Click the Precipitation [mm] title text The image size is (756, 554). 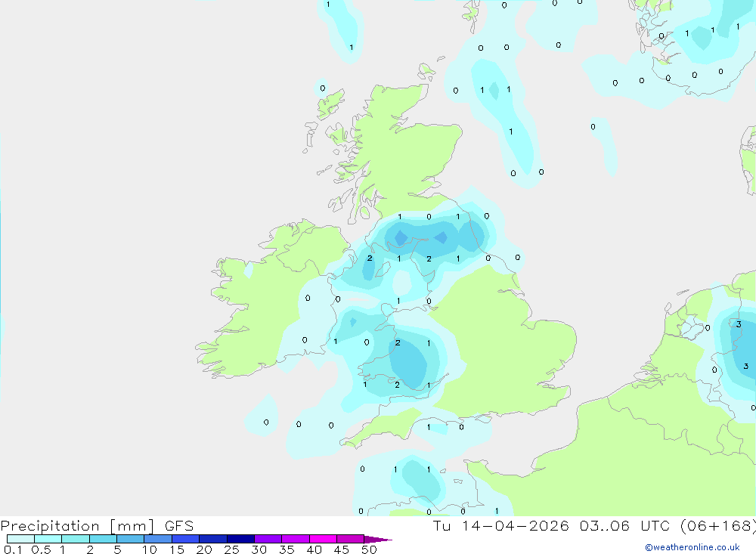tap(77, 526)
